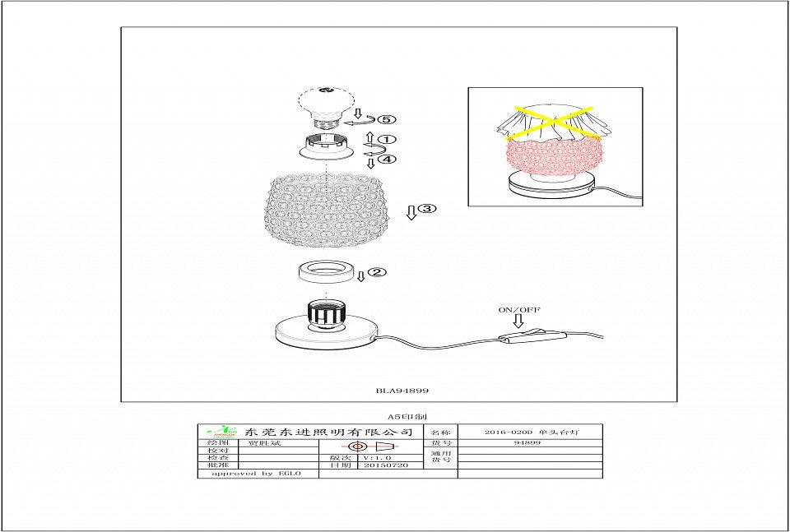
Task: Click the item number 94899 cell
Action: point(527,443)
